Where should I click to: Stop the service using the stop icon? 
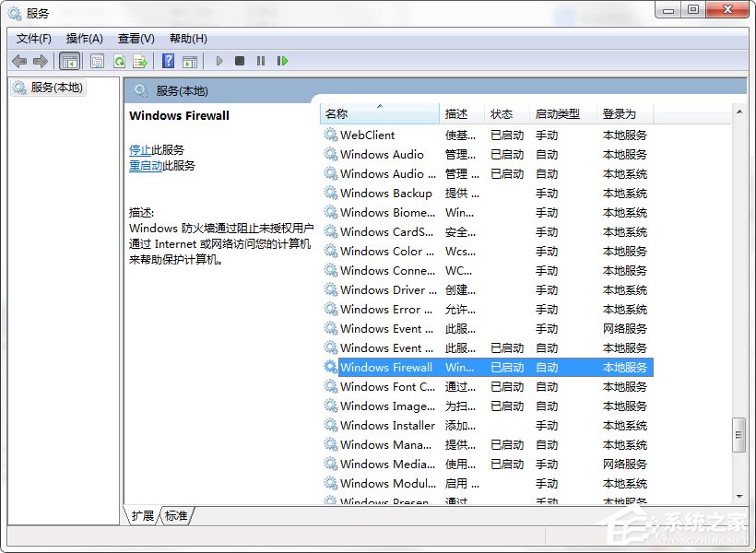click(240, 61)
